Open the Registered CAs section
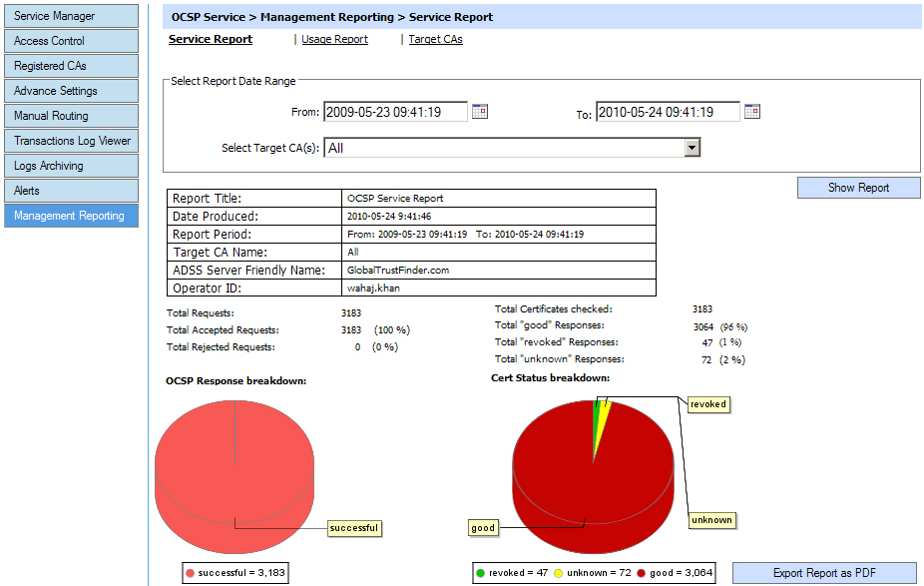924x586 pixels. pos(70,65)
